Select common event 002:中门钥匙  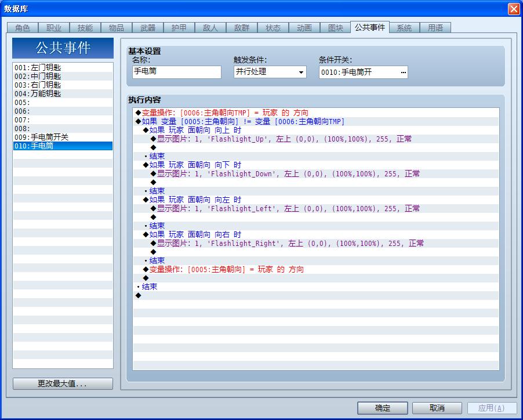[63, 76]
